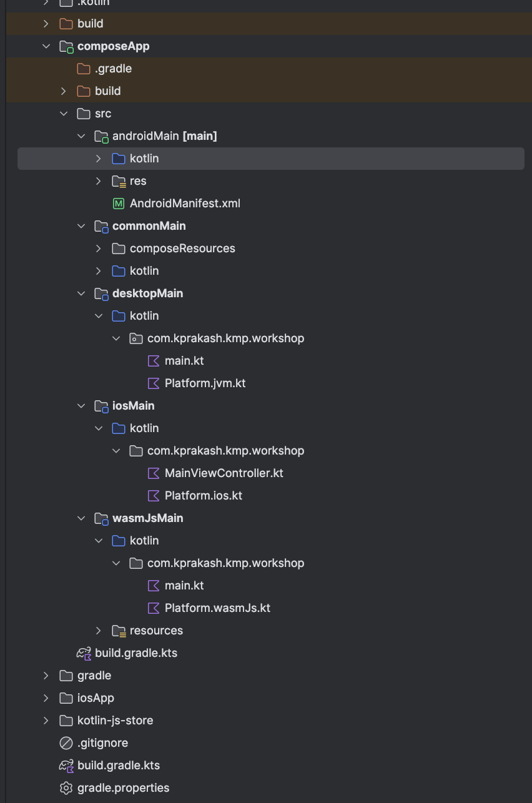Select the 'gradle' folder name
The image size is (532, 803).
pyautogui.click(x=94, y=676)
